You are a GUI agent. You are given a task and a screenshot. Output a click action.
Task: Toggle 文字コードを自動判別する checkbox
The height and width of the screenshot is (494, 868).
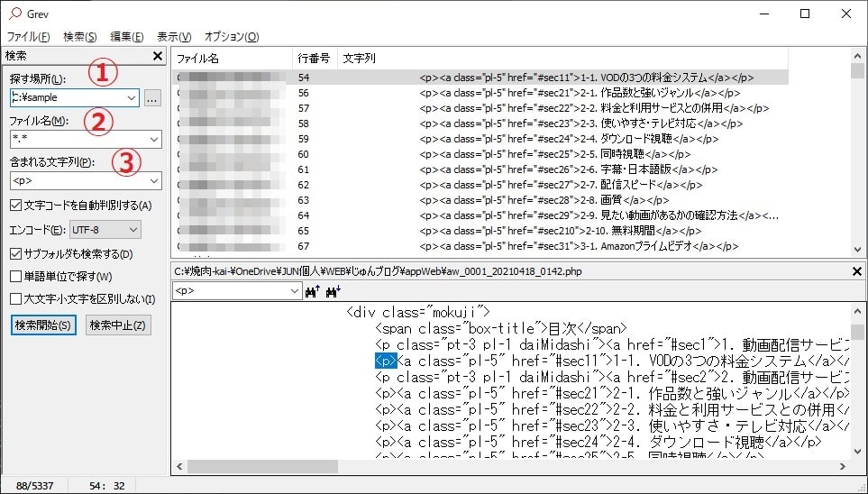coord(15,206)
